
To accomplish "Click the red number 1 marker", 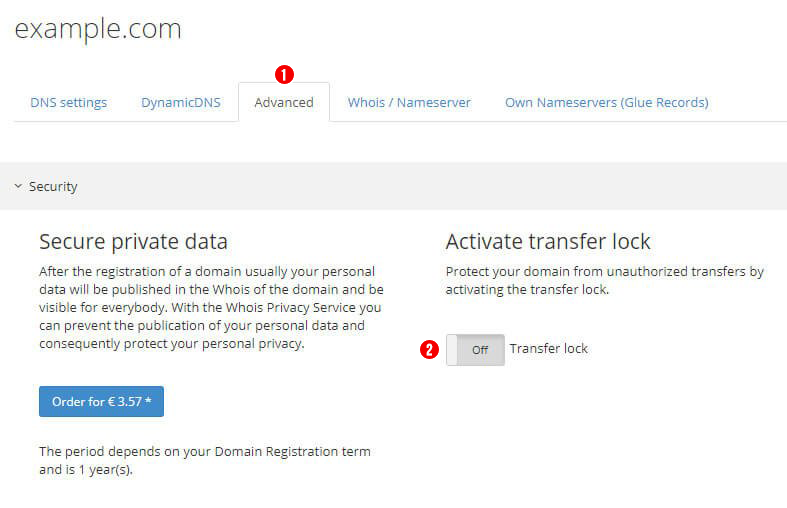I will [x=284, y=75].
